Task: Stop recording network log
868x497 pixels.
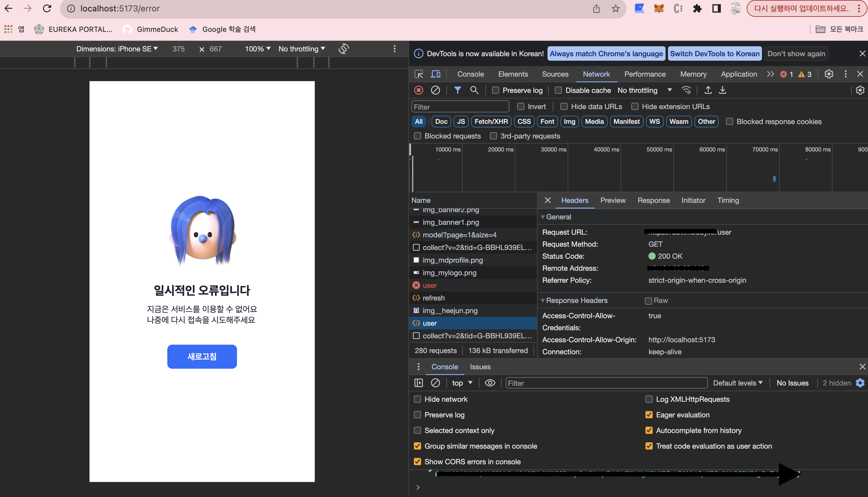Action: pos(419,90)
